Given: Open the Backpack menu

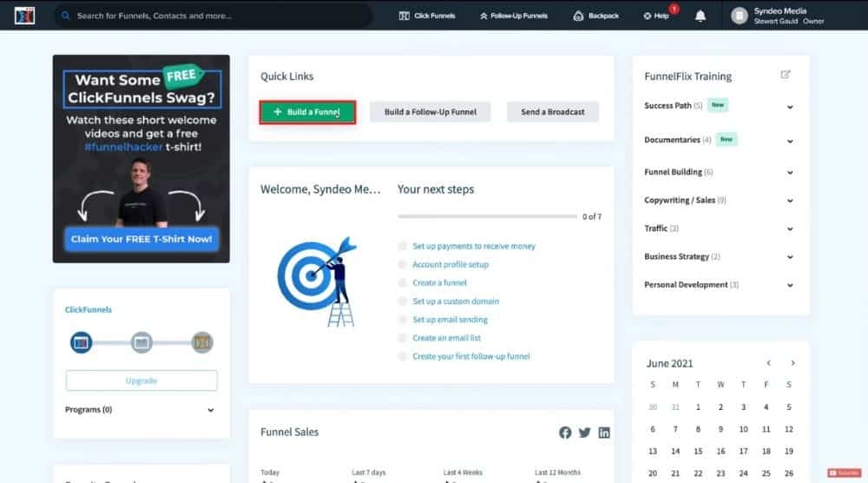Looking at the screenshot, I should 595,16.
